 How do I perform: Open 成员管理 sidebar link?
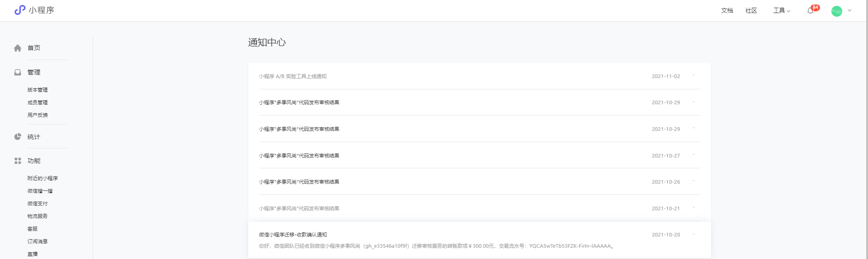38,102
